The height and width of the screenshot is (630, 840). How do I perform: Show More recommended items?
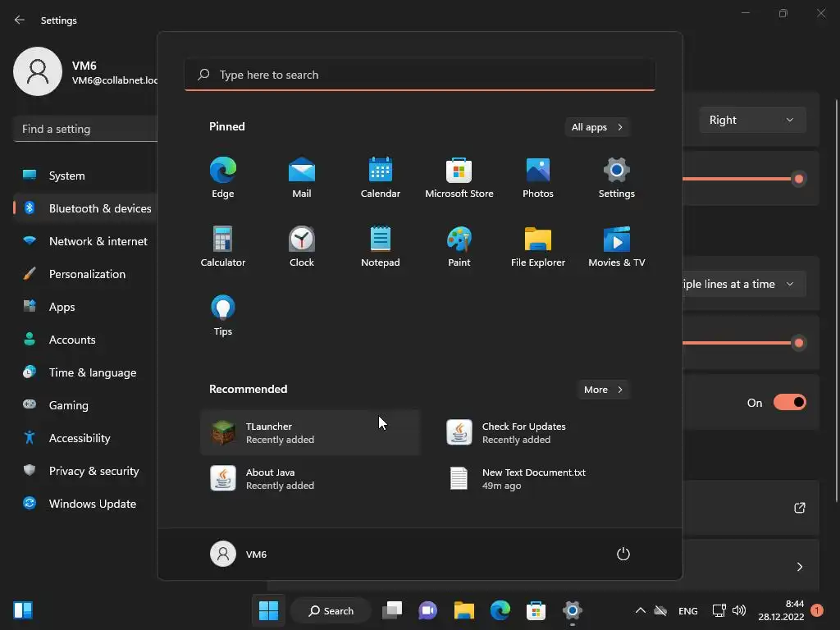point(603,390)
